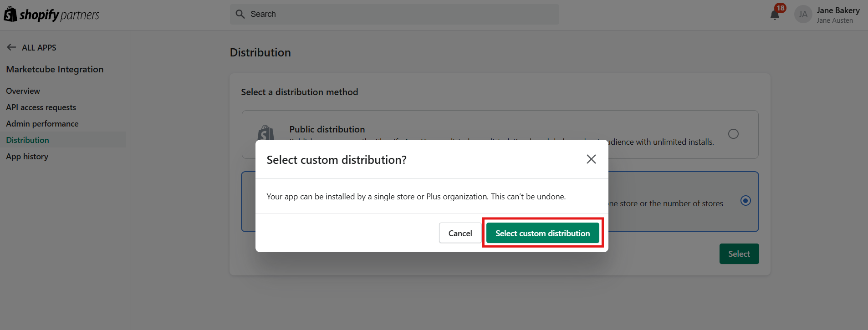Click the Shopify Partners logo
Viewport: 868px width, 330px height.
[x=51, y=15]
